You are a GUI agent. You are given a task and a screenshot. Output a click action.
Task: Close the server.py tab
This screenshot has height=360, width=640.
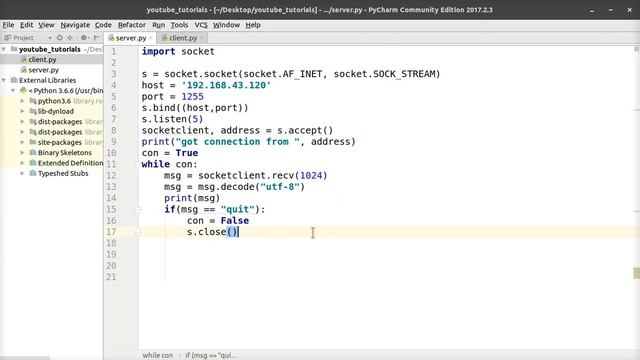151,38
